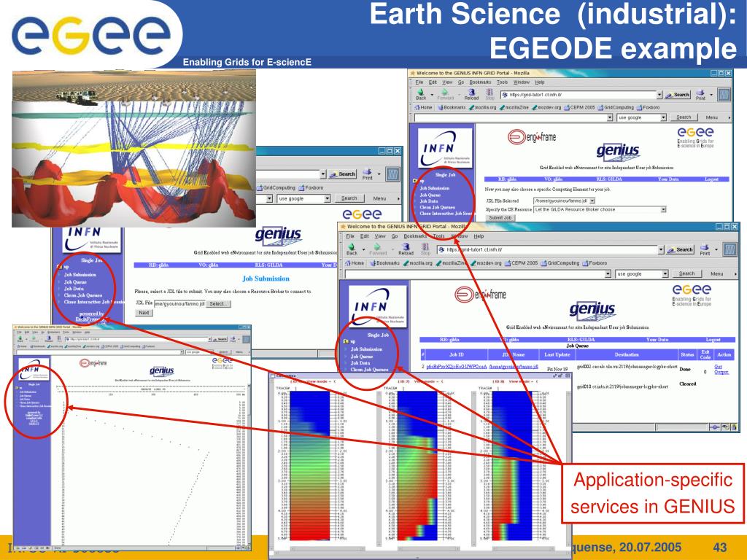
Task: Click 'up' folder icon in Job Queue sidebar
Action: pos(346,341)
